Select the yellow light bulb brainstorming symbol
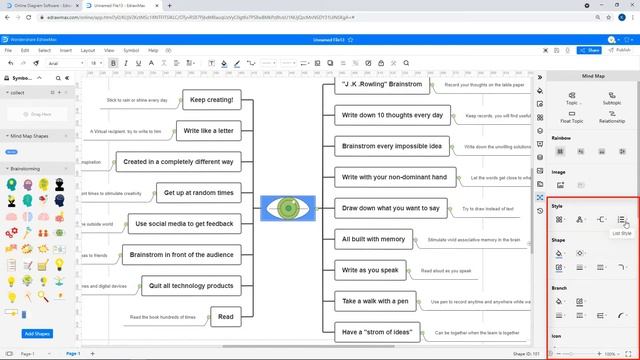Image resolution: width=640 pixels, height=360 pixels. tap(59, 264)
